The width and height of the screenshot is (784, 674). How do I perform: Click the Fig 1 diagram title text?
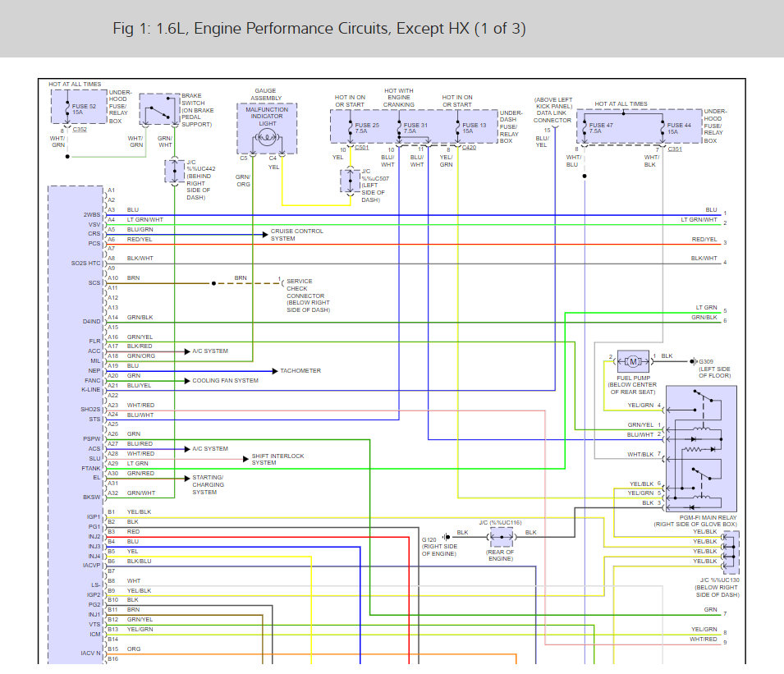click(x=319, y=29)
